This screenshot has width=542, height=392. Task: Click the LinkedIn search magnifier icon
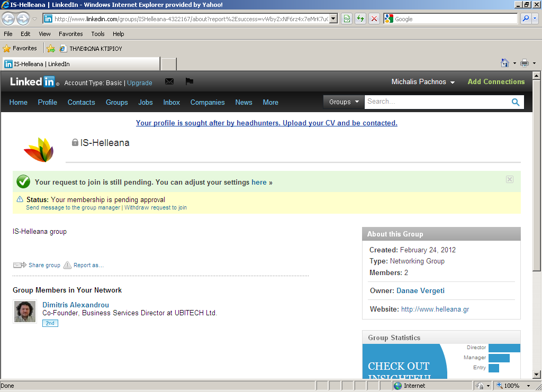(516, 102)
